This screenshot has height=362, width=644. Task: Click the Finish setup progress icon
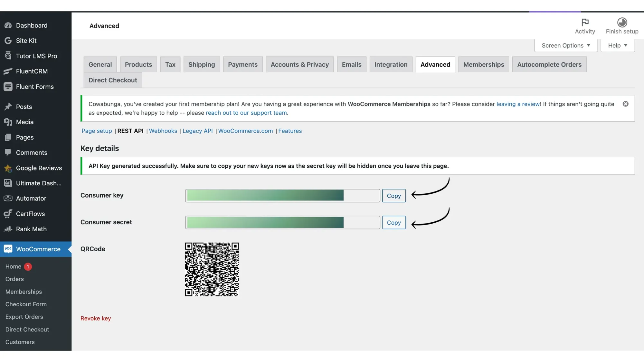pos(622,22)
